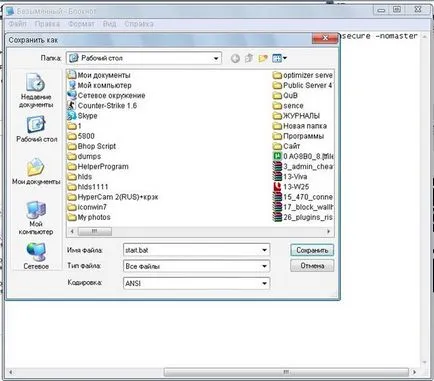This screenshot has height=381, width=434.
Task: Expand the Кодировка encoding dropdown
Action: click(x=264, y=283)
